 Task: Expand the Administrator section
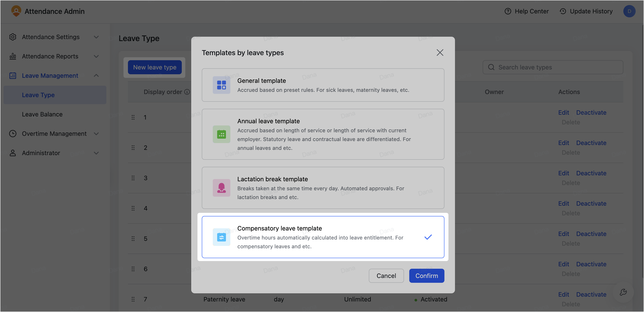pyautogui.click(x=96, y=153)
